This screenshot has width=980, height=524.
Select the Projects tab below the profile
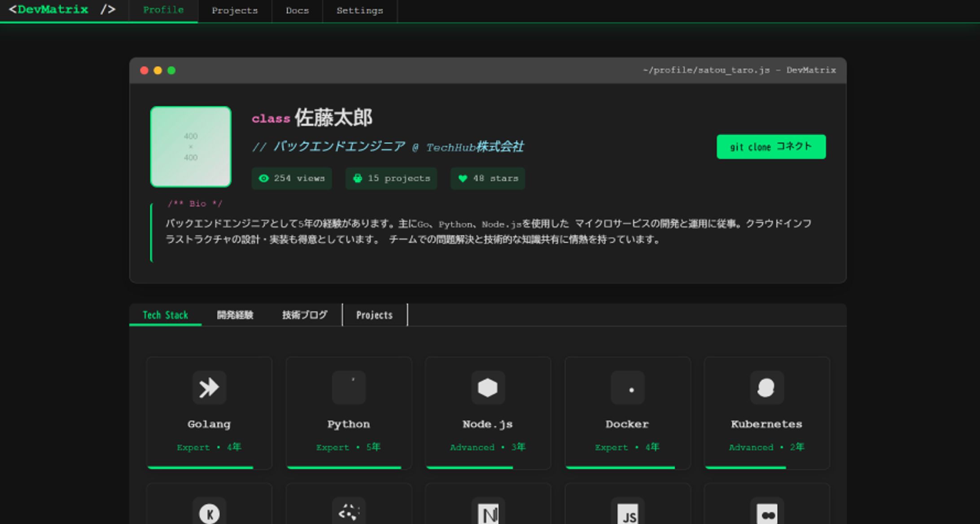point(374,315)
